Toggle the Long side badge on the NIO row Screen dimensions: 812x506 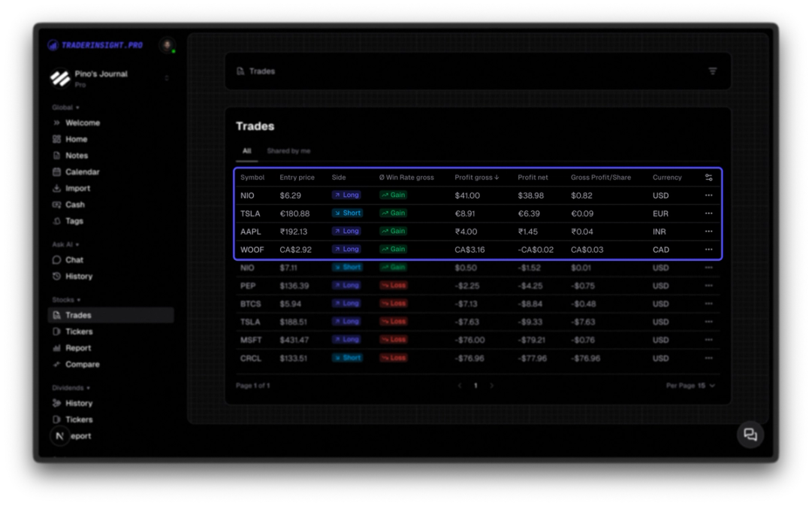(346, 195)
